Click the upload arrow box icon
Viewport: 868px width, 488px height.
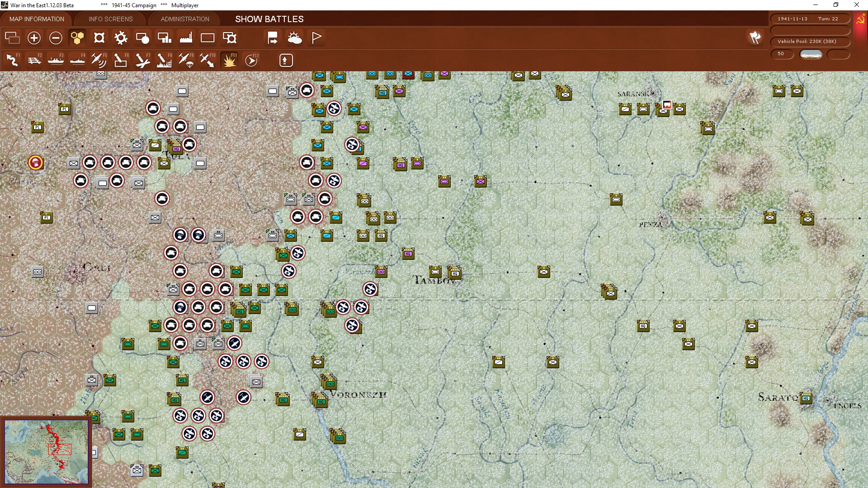pos(286,60)
